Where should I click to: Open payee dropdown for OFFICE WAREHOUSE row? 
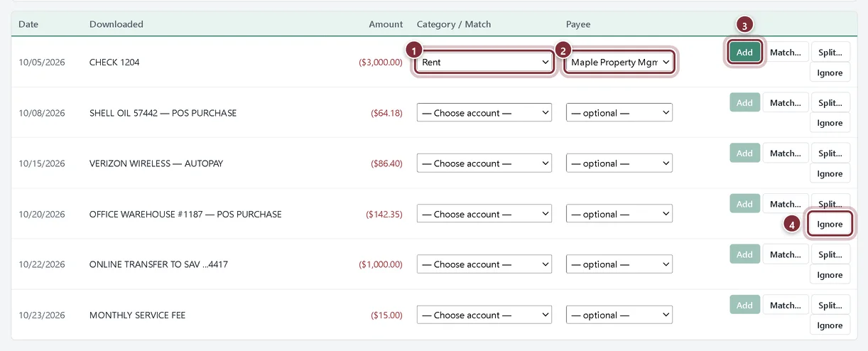[x=619, y=214]
